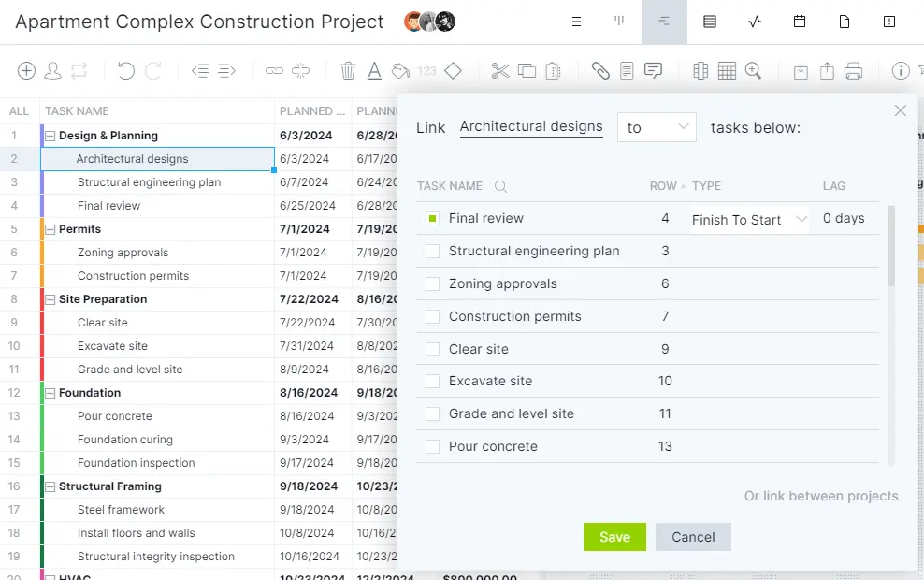
Task: Select the Gantt view icon
Action: 664,22
